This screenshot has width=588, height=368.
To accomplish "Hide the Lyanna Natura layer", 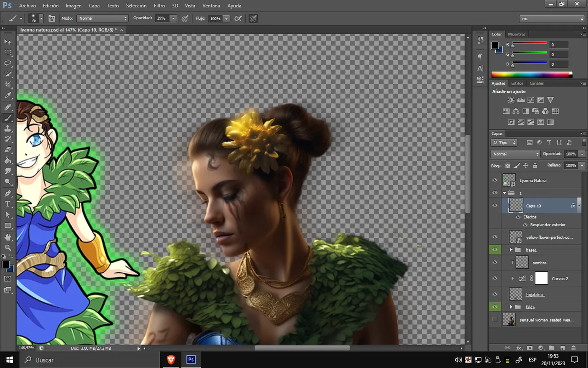I will pyautogui.click(x=495, y=180).
